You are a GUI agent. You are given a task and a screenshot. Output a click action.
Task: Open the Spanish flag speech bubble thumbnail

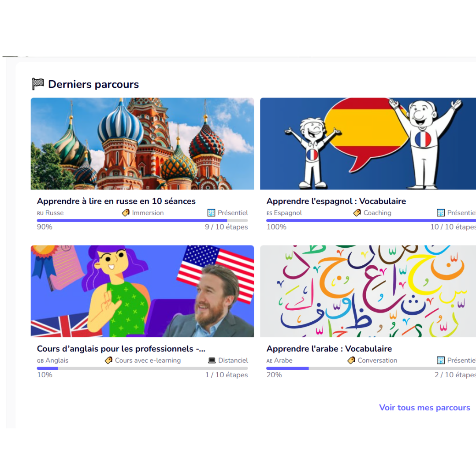click(x=368, y=144)
